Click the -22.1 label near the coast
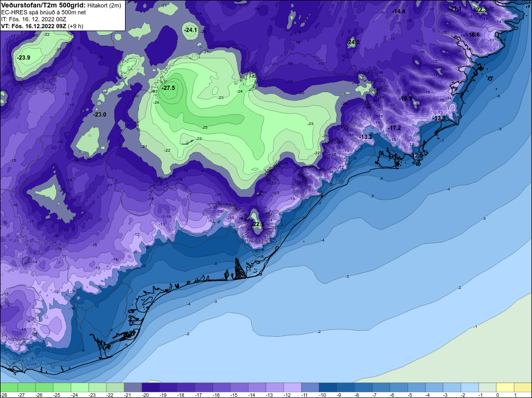Image resolution: width=532 pixels, height=398 pixels. pyautogui.click(x=257, y=225)
